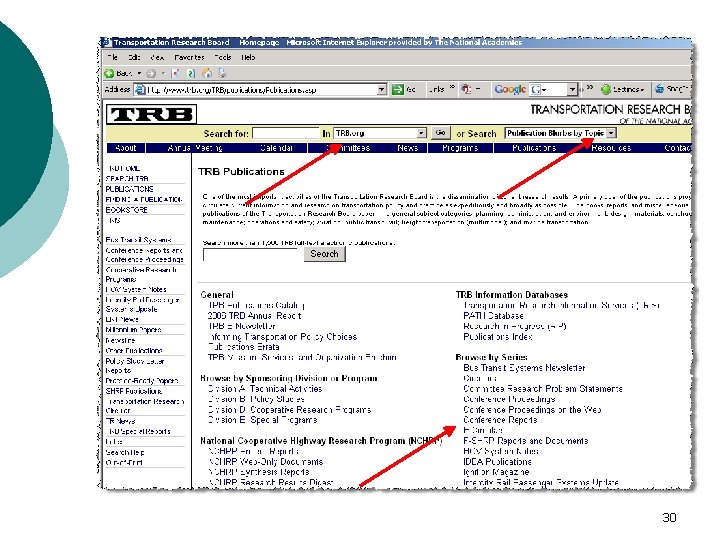Click the TRB logo image

pos(151,114)
